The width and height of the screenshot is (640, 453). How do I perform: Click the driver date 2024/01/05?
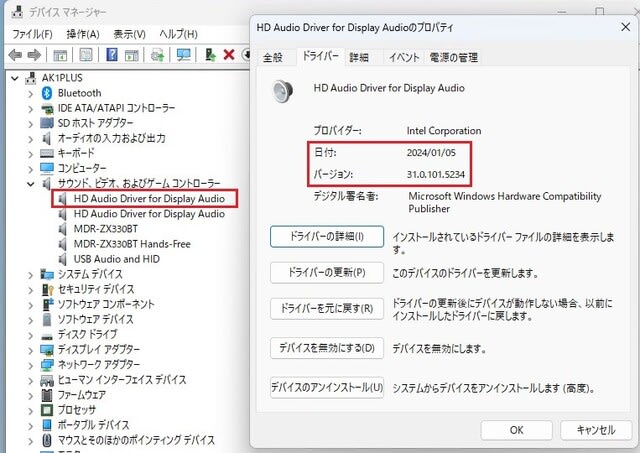(431, 153)
